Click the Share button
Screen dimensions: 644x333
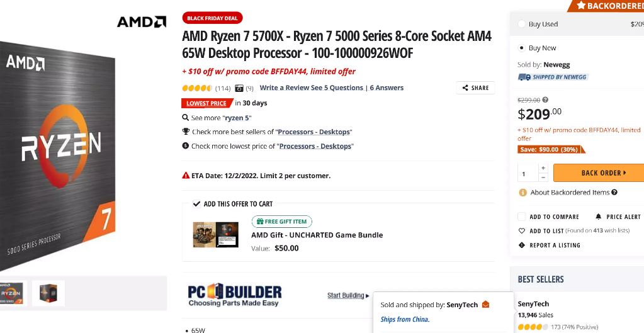click(x=475, y=88)
